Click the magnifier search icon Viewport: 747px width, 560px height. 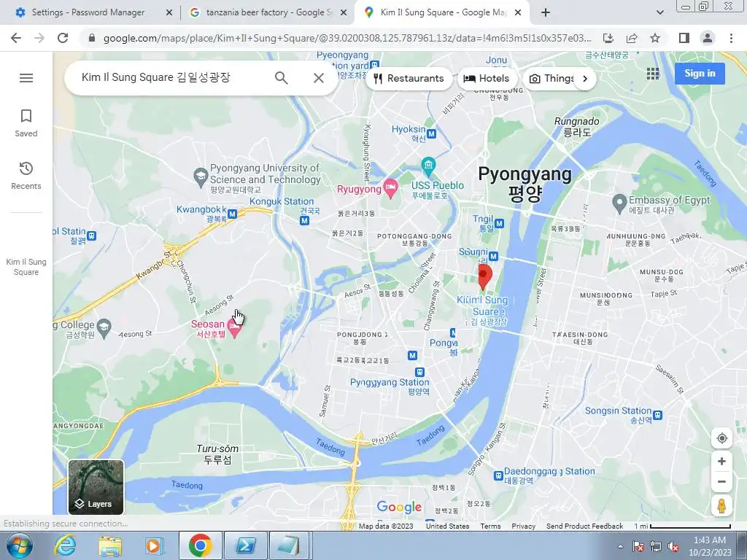pos(282,77)
